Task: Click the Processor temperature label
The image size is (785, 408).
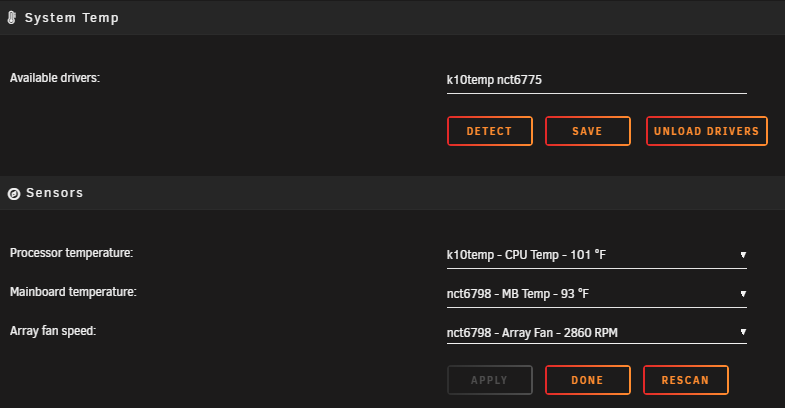Action: (x=72, y=253)
